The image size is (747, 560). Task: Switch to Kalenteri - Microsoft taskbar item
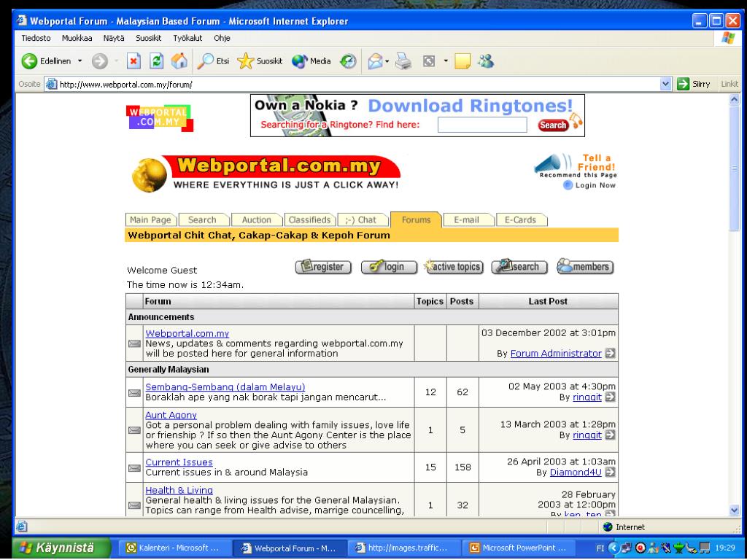click(x=174, y=548)
